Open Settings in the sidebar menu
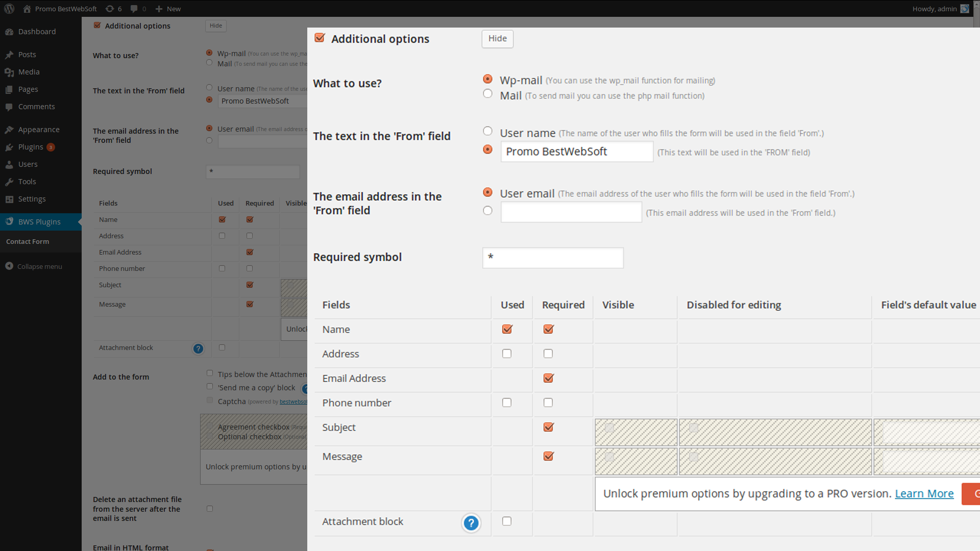 point(32,199)
